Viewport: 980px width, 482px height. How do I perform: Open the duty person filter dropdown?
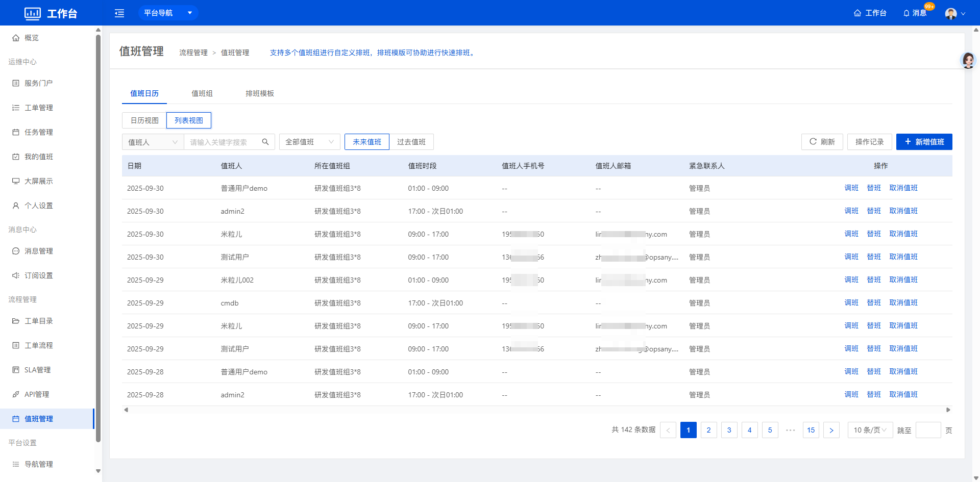pyautogui.click(x=153, y=142)
